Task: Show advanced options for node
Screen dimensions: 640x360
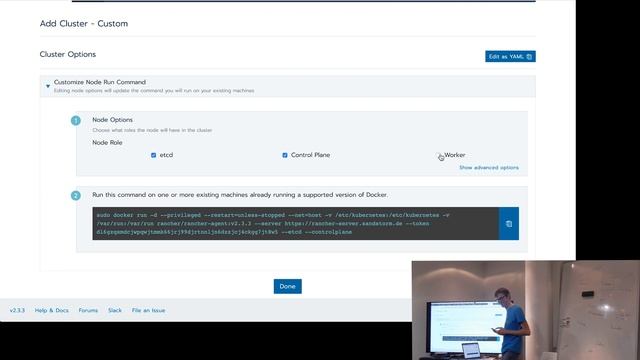Action: (x=489, y=168)
